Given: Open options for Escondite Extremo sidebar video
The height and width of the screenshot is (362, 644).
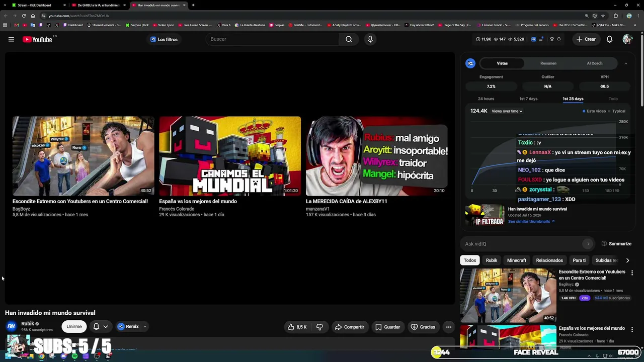Looking at the screenshot, I should pos(632,273).
